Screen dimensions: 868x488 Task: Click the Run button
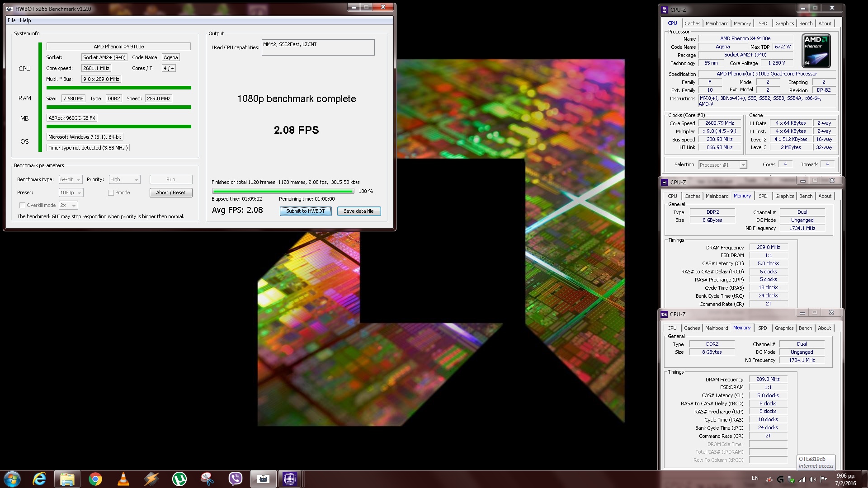(171, 179)
